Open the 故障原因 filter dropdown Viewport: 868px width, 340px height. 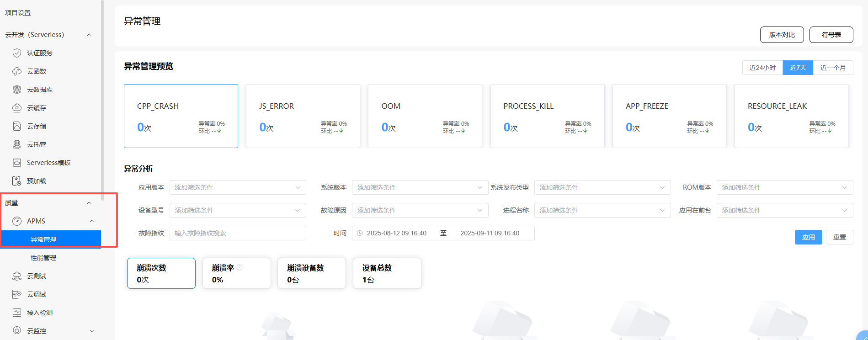pos(420,210)
